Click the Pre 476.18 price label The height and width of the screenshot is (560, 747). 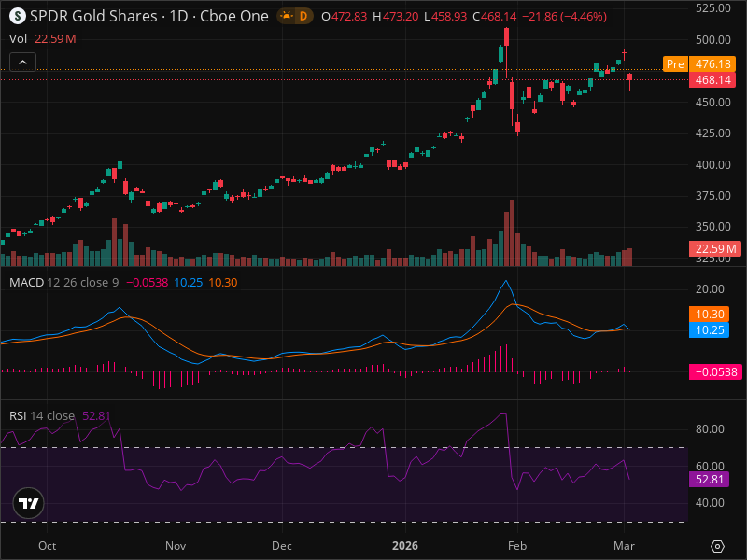(698, 63)
